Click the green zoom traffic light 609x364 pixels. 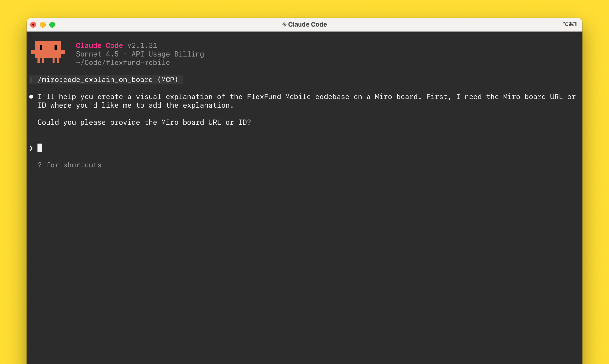point(52,24)
